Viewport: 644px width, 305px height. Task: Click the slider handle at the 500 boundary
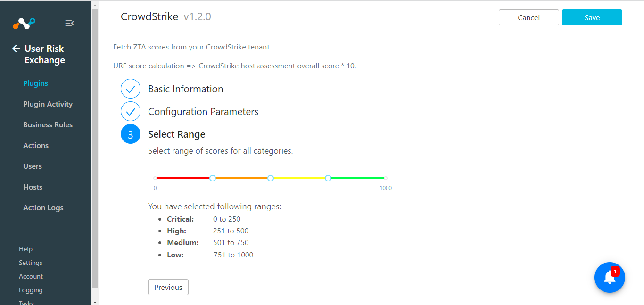point(271,178)
